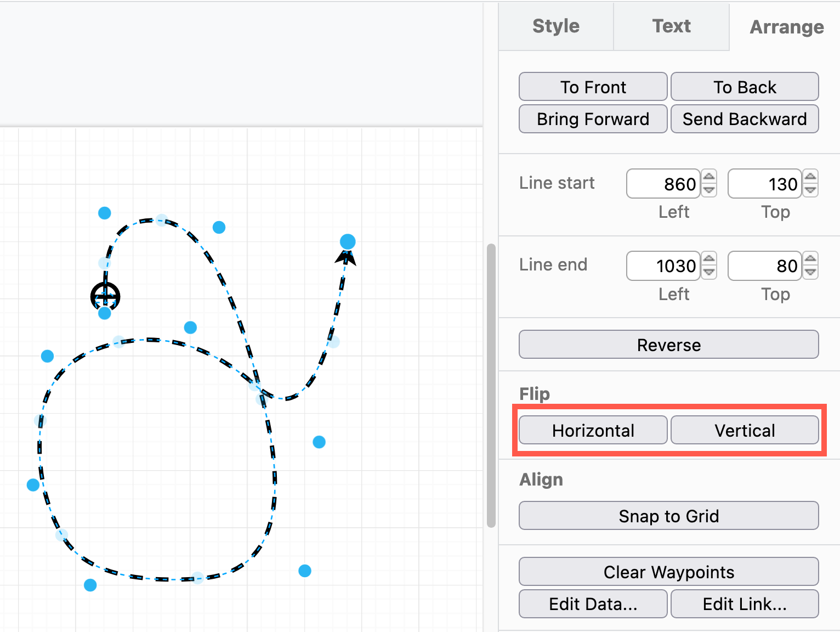Click the To Front button
The width and height of the screenshot is (840, 632).
(592, 87)
